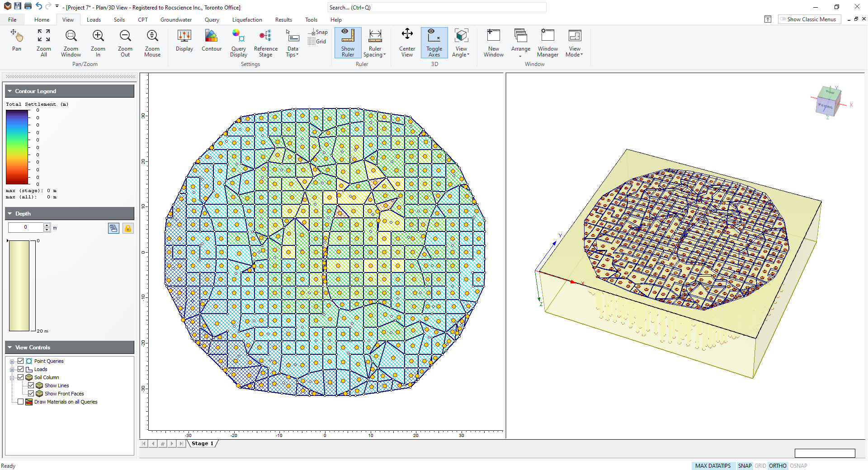Enable Draw Materials on all Queries
The height and width of the screenshot is (470, 868).
pos(21,402)
